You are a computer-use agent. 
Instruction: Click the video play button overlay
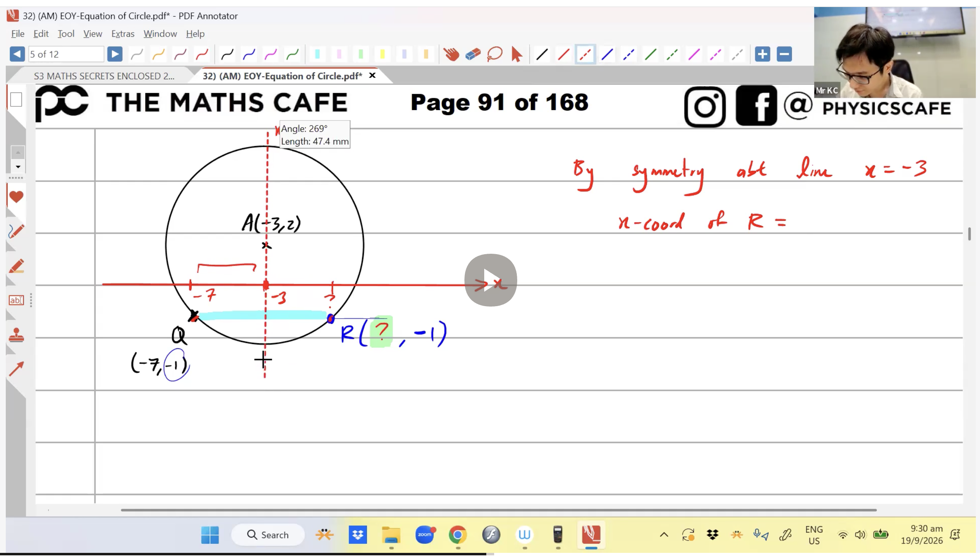pos(490,280)
